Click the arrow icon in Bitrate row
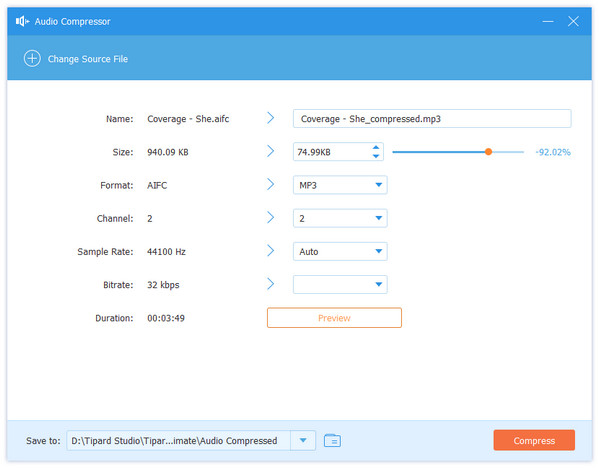 pos(270,284)
